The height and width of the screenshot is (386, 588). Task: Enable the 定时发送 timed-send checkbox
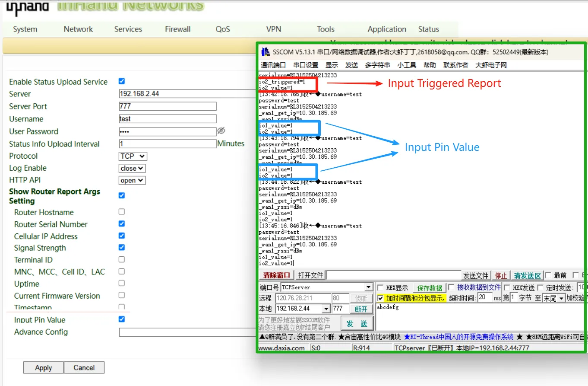540,287
